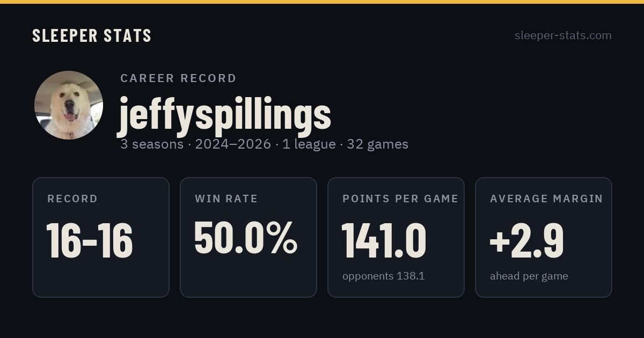Image resolution: width=644 pixels, height=338 pixels.
Task: Click the RECORD card label
Action: (72, 199)
